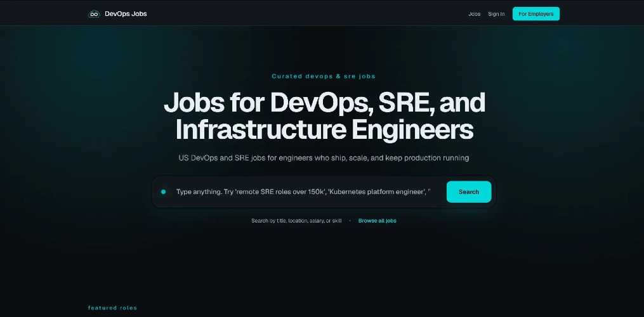Image resolution: width=644 pixels, height=317 pixels.
Task: Focus the job search input field
Action: 303,191
